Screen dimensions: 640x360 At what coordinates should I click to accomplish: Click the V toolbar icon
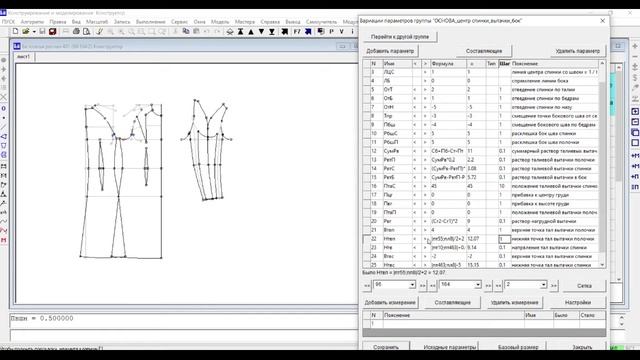coord(342,31)
